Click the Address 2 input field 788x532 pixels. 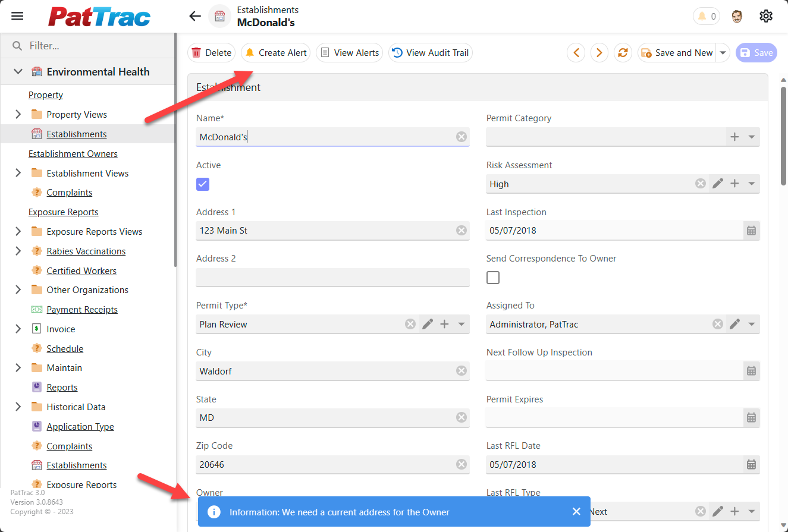[x=332, y=278]
